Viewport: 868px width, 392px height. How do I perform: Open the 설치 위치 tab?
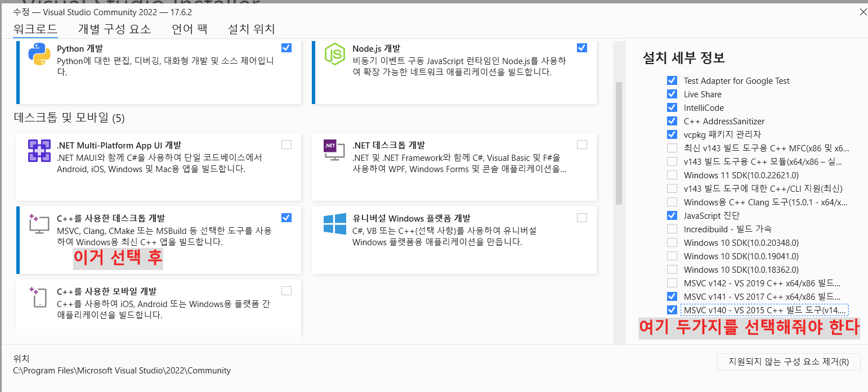[x=251, y=29]
